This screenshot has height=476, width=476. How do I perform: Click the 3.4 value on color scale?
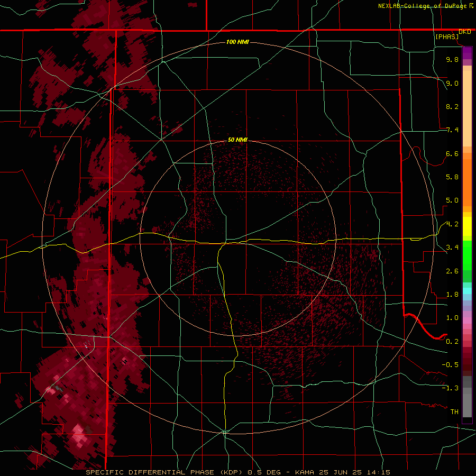point(452,248)
